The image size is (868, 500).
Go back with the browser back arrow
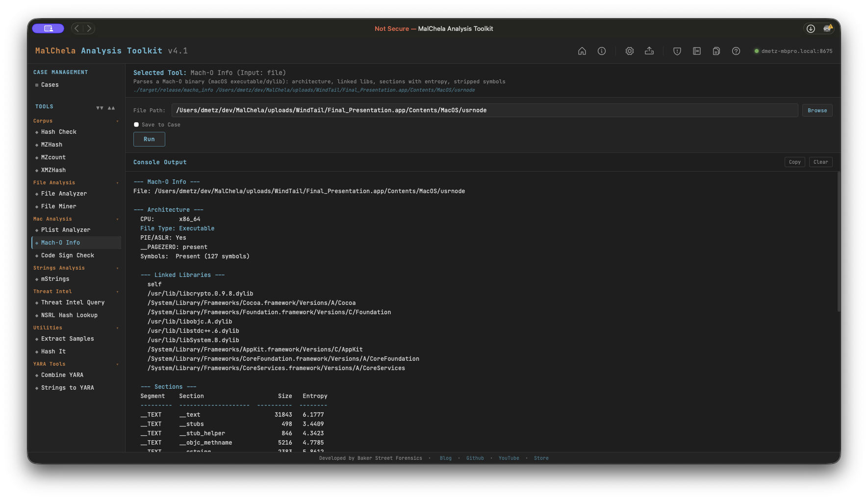click(x=77, y=28)
